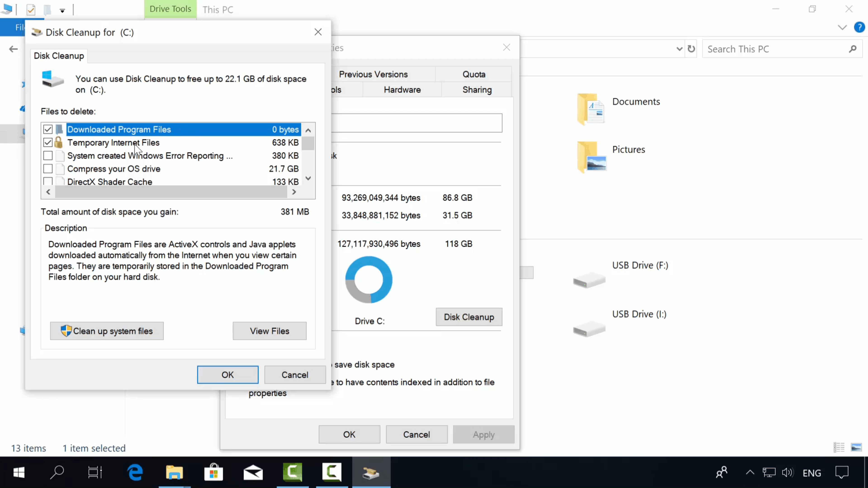Click the Explorer back arrow
Image resolution: width=868 pixels, height=488 pixels.
click(x=13, y=49)
